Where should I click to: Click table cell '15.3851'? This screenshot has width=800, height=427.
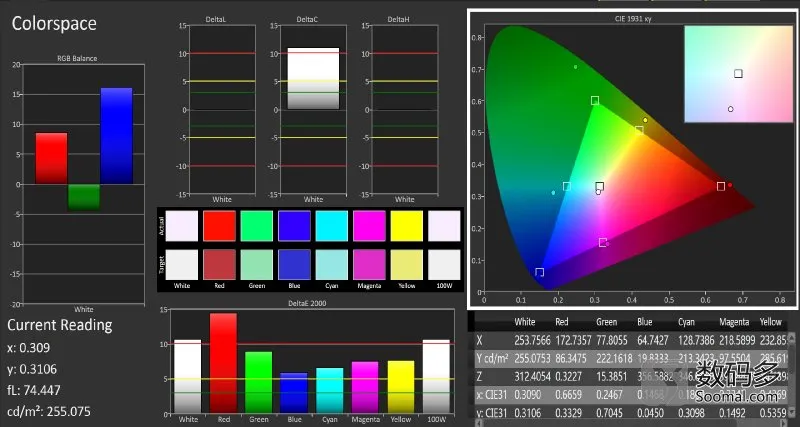[611, 377]
